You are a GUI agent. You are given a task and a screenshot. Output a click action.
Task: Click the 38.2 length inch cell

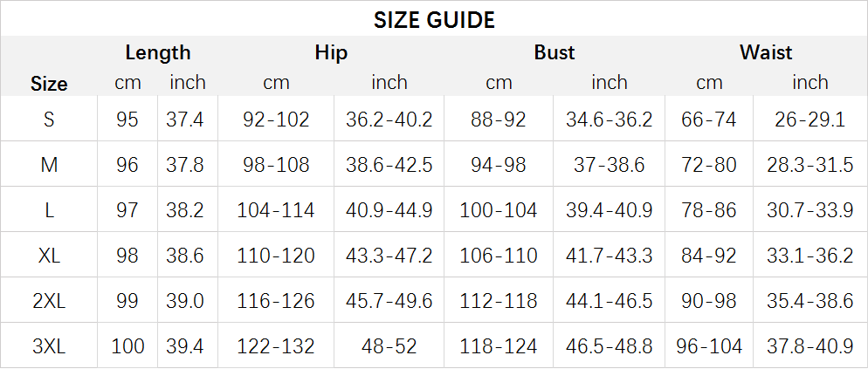pos(185,210)
